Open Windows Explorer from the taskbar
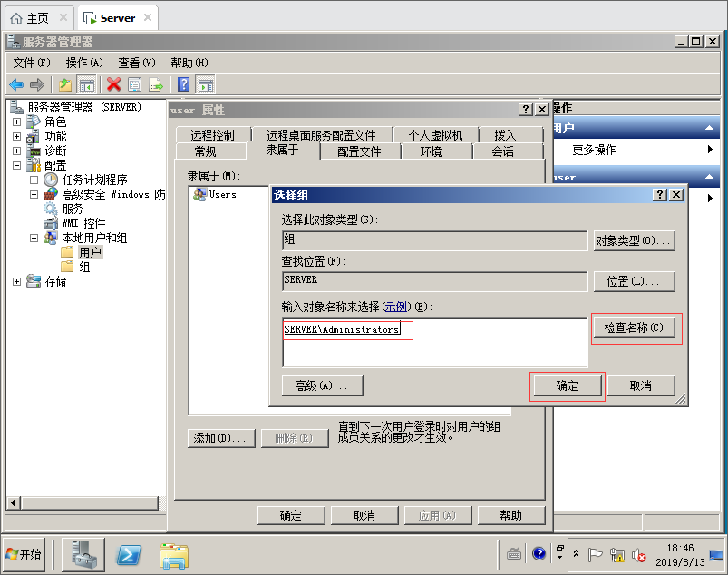This screenshot has width=728, height=575. (x=173, y=554)
